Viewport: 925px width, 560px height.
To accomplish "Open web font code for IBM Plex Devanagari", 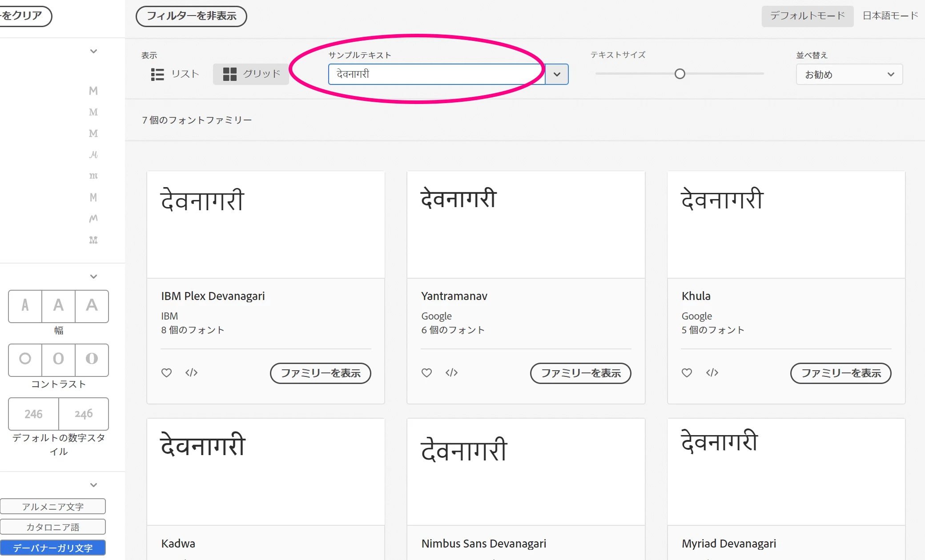I will (x=192, y=372).
